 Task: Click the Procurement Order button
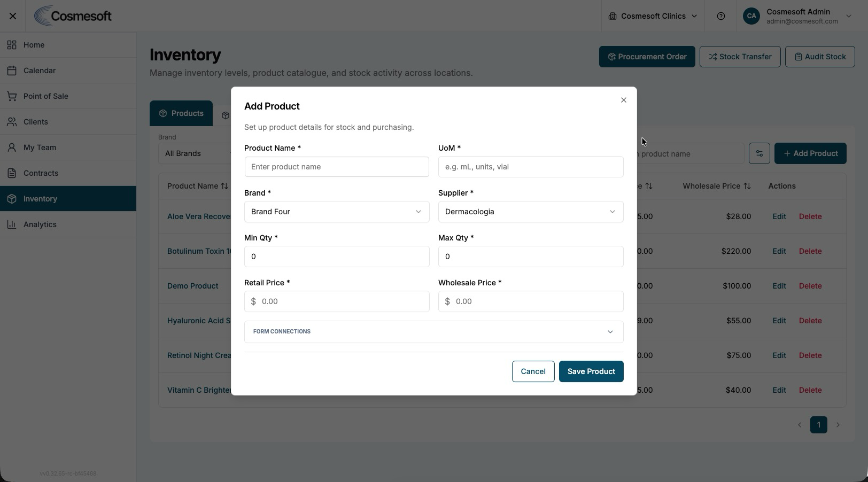click(x=647, y=57)
